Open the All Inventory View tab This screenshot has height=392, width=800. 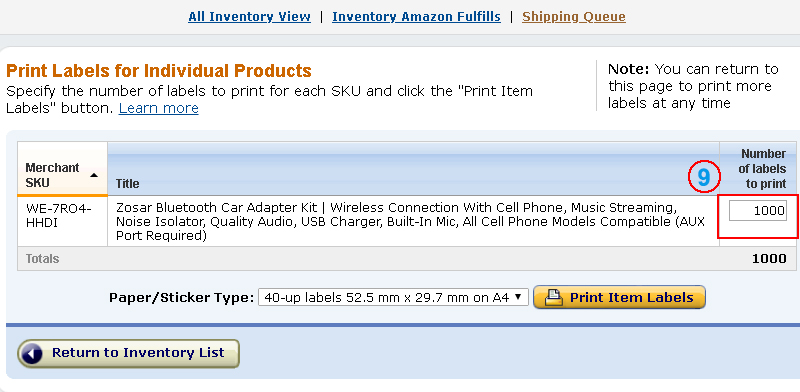click(x=249, y=17)
